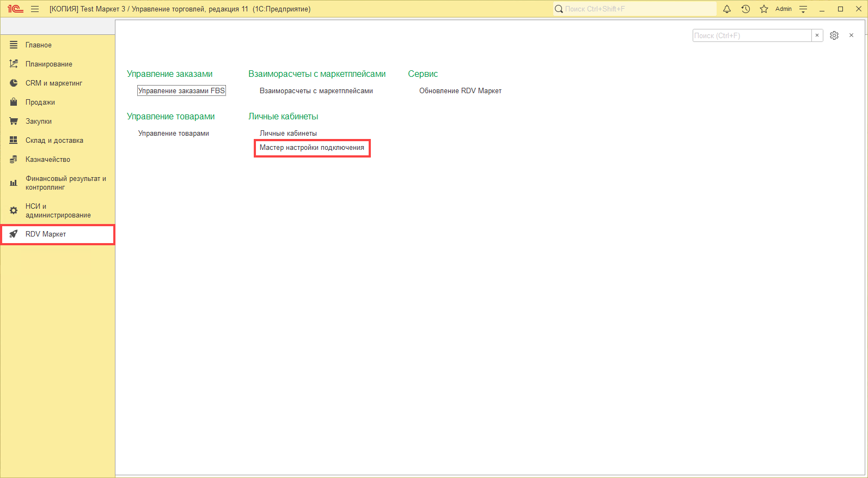
Task: Select RDV Маркет section
Action: click(58, 234)
